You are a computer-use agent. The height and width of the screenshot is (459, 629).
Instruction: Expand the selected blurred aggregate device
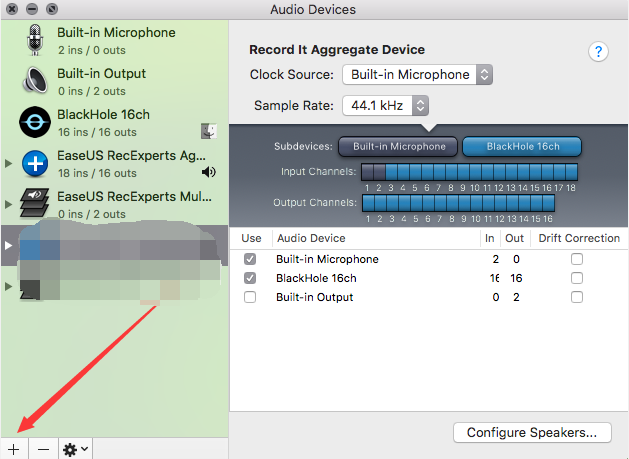coord(8,245)
